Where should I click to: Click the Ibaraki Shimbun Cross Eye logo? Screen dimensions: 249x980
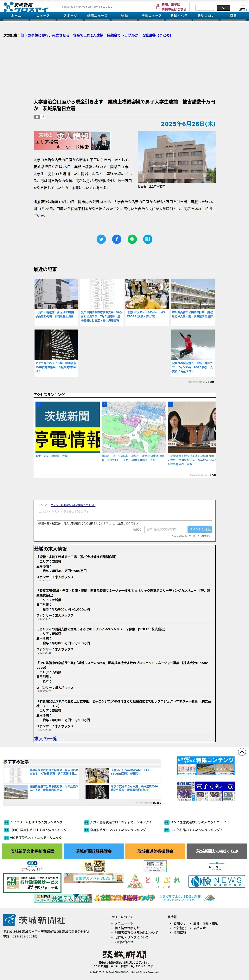click(x=26, y=6)
